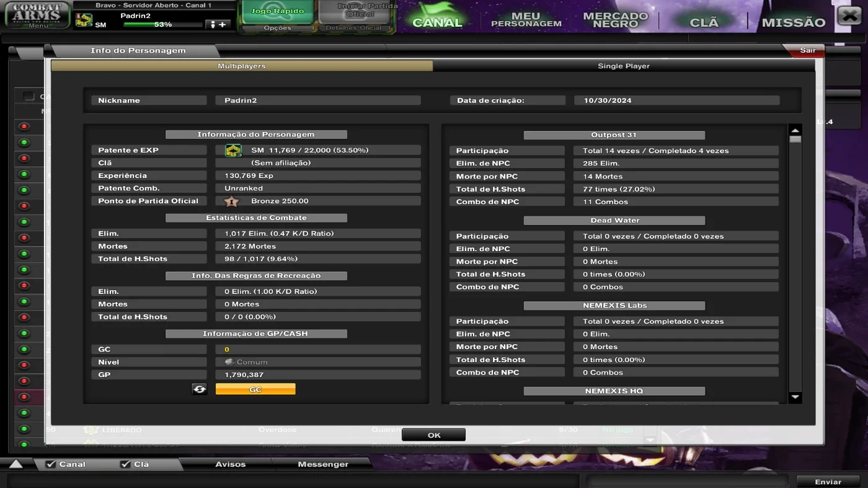The width and height of the screenshot is (868, 488).
Task: Open the Messenger chat tab
Action: [x=323, y=464]
